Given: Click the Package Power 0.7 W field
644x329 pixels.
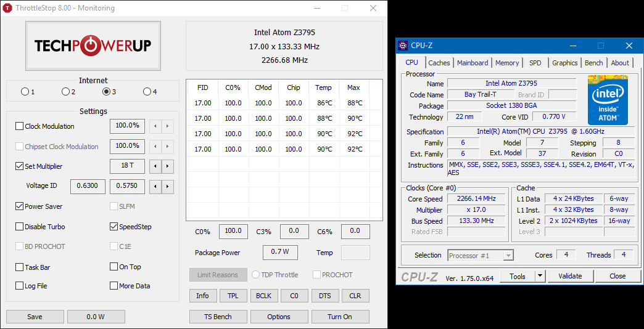Looking at the screenshot, I should pyautogui.click(x=280, y=252).
